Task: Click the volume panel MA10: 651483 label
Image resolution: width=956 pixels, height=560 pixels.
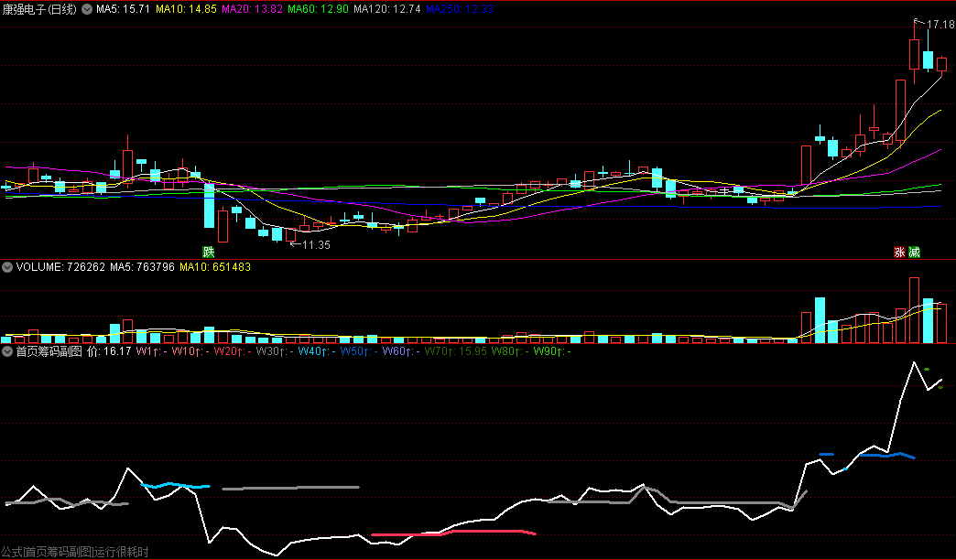Action: click(x=214, y=267)
